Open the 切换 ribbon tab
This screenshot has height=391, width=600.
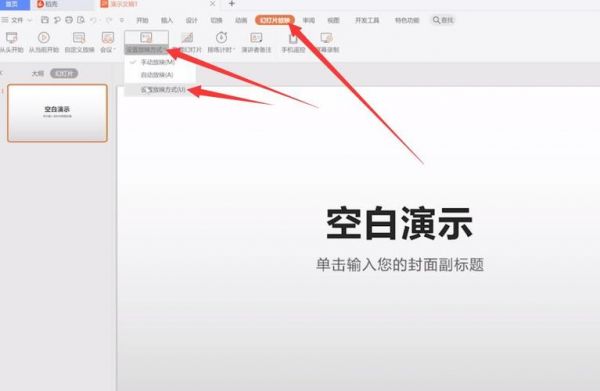pyautogui.click(x=216, y=20)
